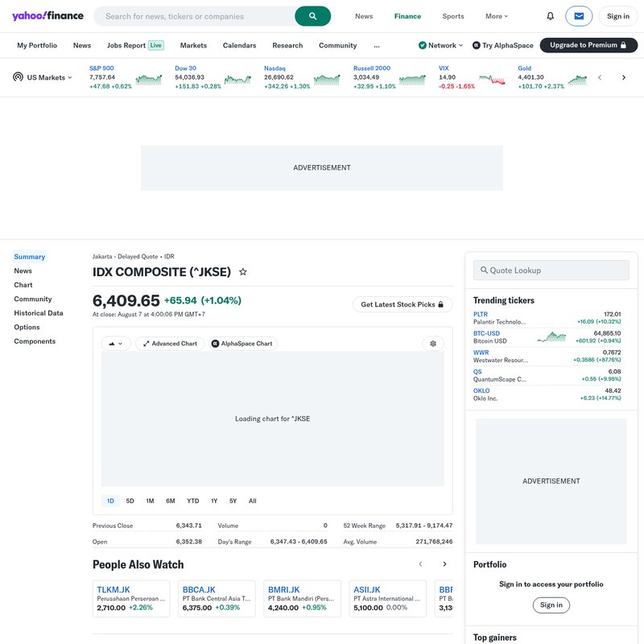Select the YTD chart range
This screenshot has height=644, width=644.
pos(192,501)
